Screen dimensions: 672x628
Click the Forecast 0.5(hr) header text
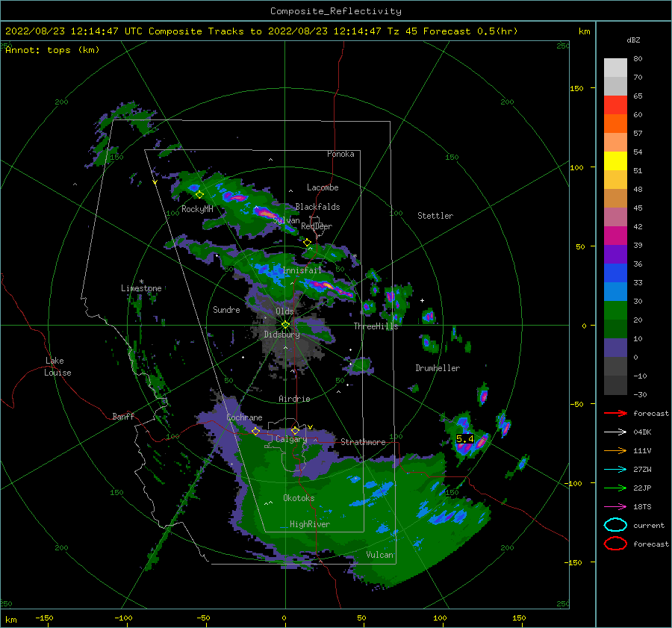470,31
